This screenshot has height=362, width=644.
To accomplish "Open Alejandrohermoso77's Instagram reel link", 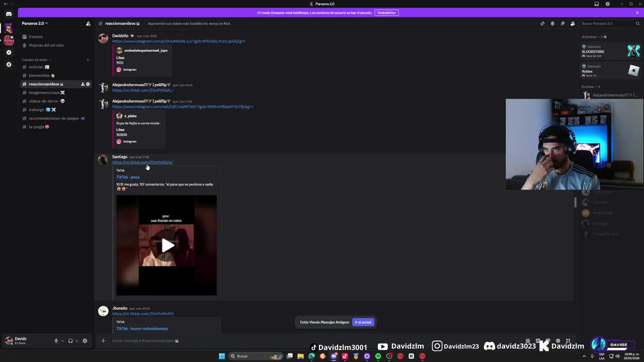I will [183, 107].
